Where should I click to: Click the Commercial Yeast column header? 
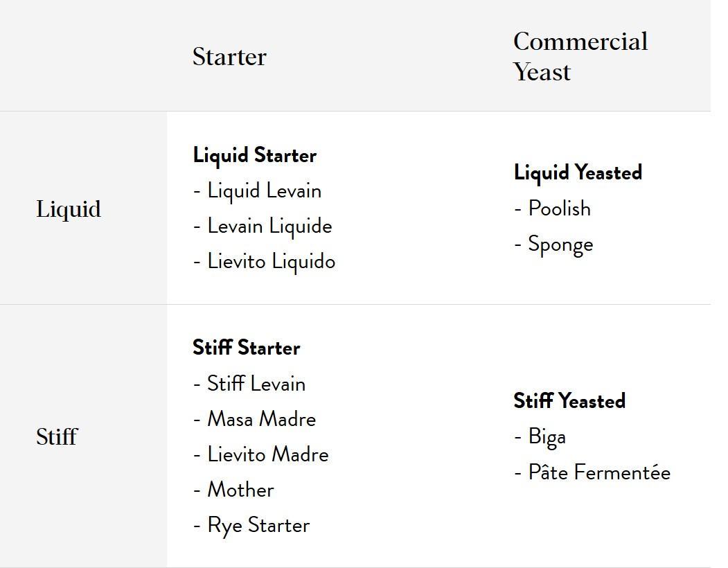(580, 57)
